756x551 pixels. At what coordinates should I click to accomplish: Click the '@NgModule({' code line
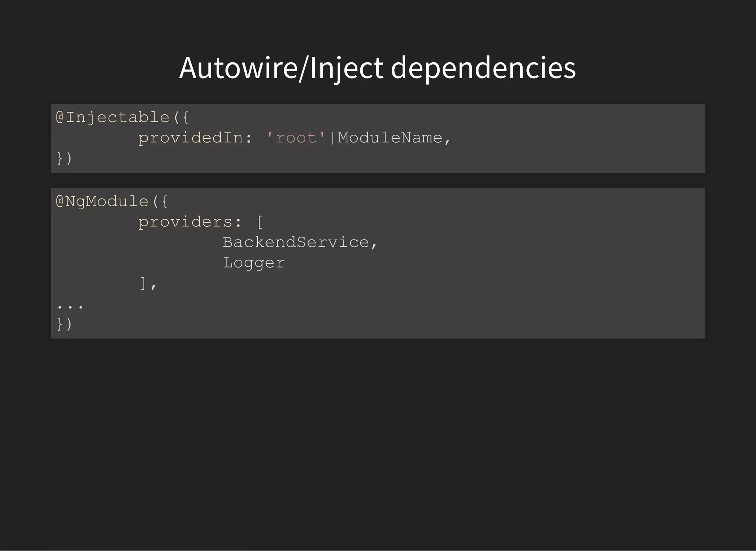point(112,202)
